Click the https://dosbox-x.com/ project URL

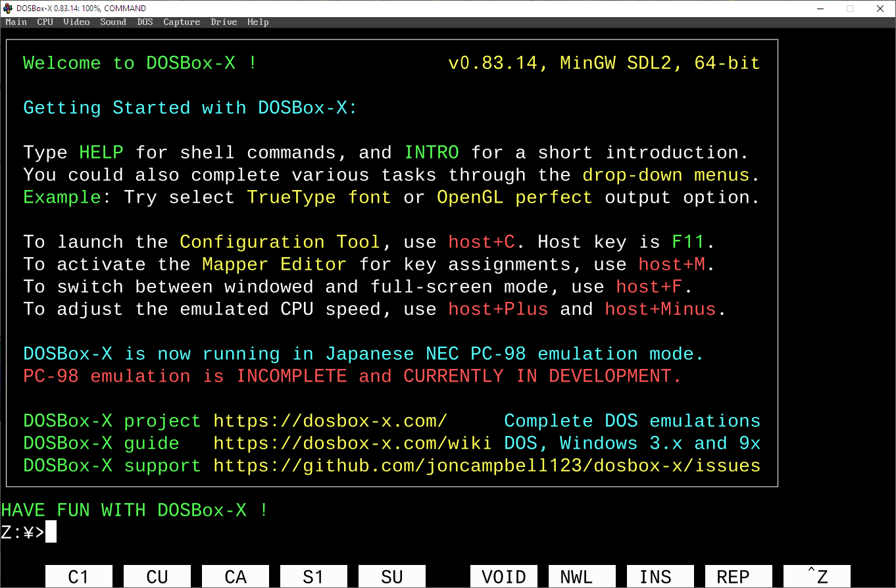click(330, 421)
